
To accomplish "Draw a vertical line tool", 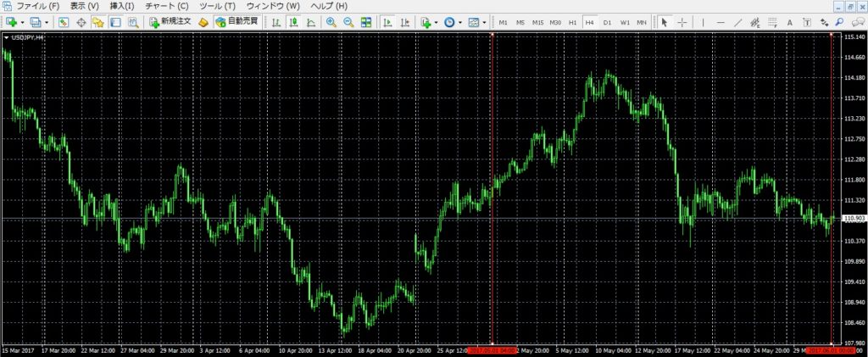I will tap(703, 22).
